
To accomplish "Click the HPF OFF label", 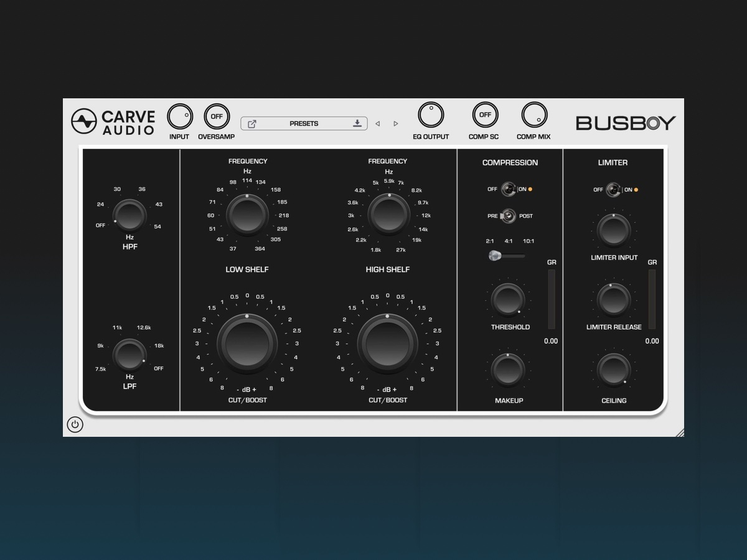I will click(x=100, y=225).
